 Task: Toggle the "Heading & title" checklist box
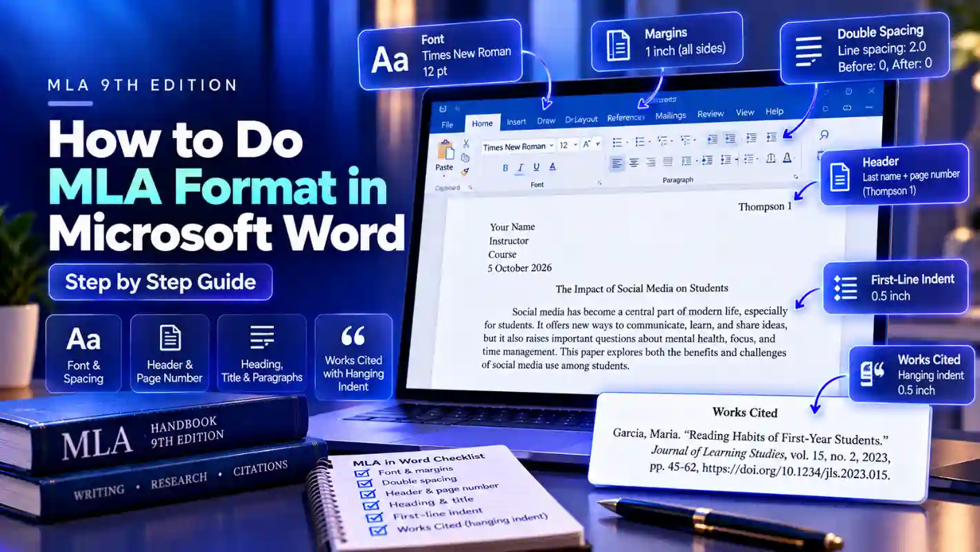click(x=372, y=506)
